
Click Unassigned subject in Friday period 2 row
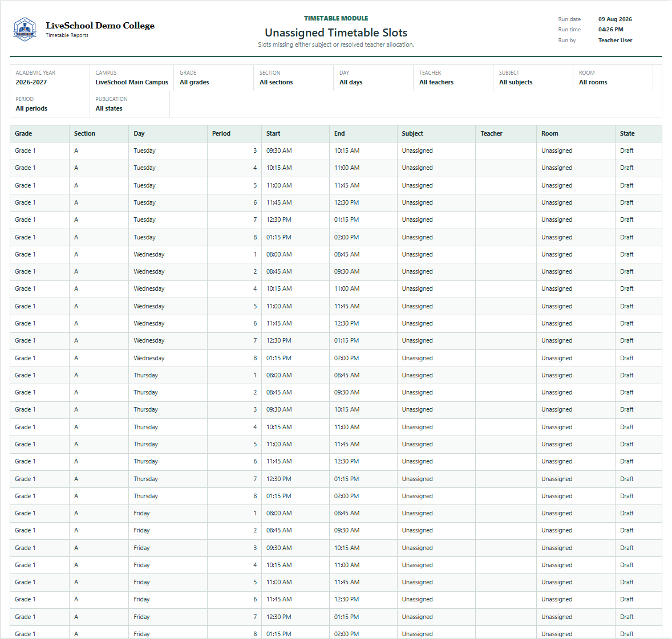pos(417,530)
